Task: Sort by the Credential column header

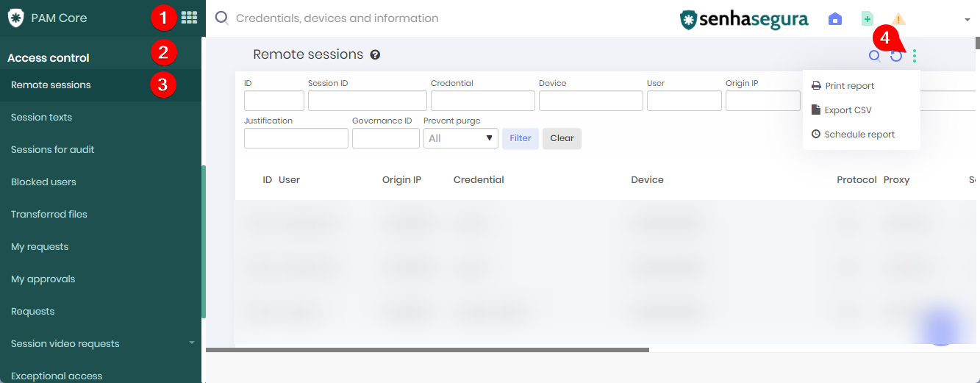Action: [479, 180]
